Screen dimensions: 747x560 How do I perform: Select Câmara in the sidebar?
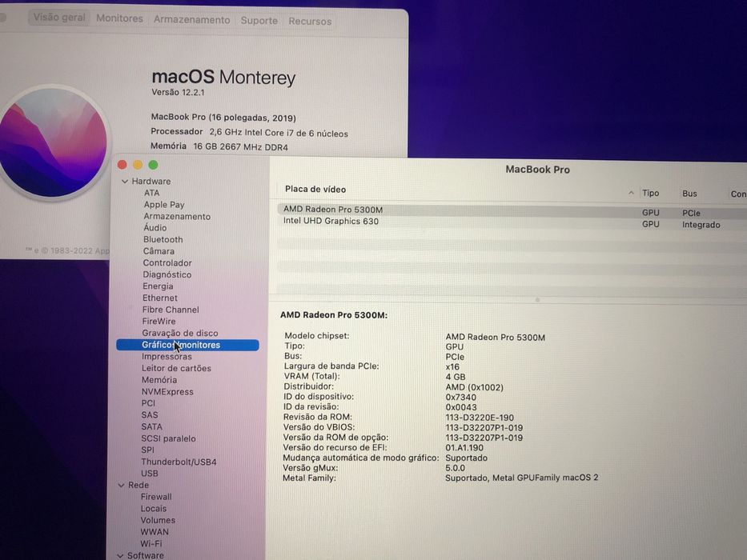tap(159, 251)
